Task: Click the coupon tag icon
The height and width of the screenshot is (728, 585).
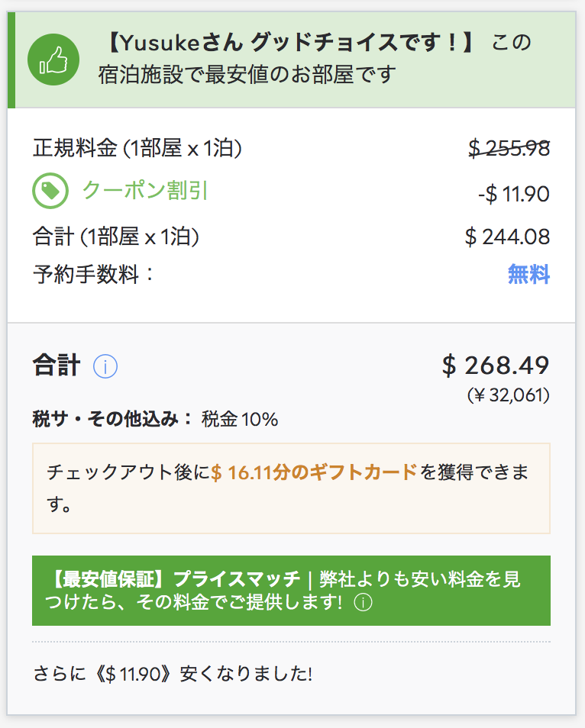Action: (50, 190)
